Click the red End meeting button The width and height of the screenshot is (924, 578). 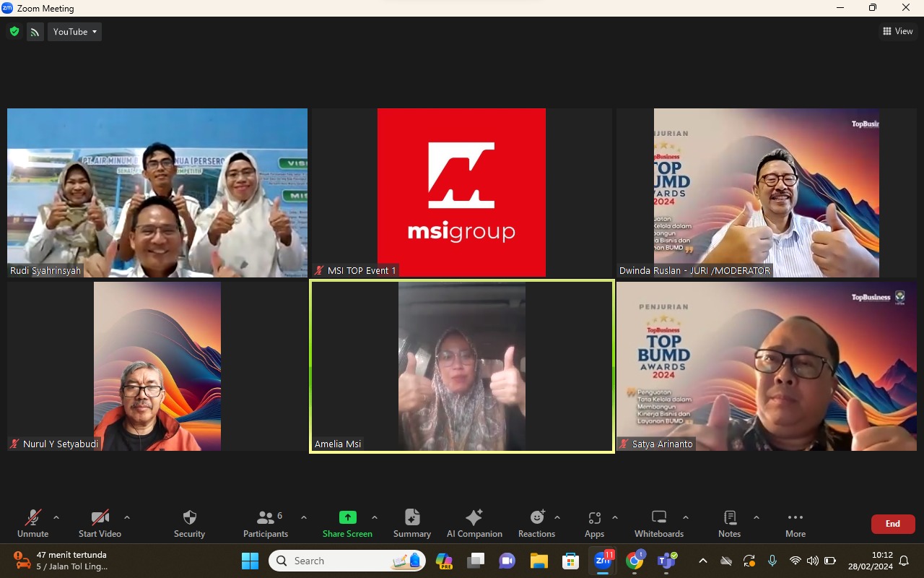893,524
